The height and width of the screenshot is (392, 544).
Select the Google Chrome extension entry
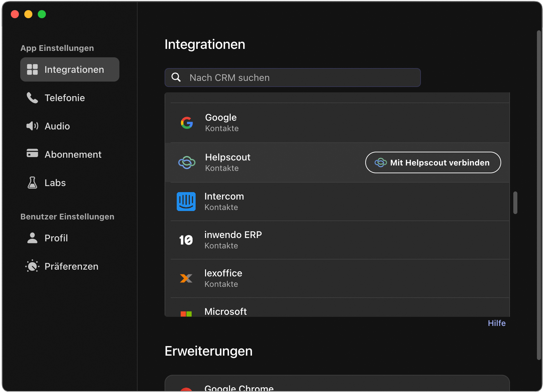pyautogui.click(x=337, y=384)
